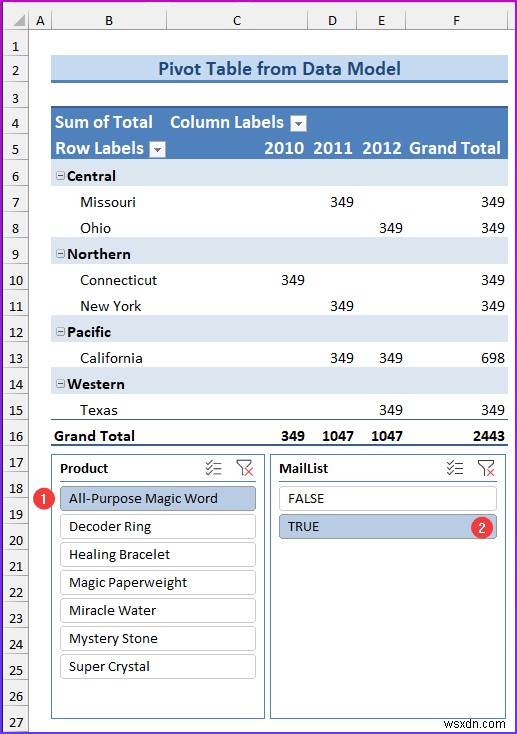
Task: Click the Sum of Total cell
Action: [x=104, y=122]
